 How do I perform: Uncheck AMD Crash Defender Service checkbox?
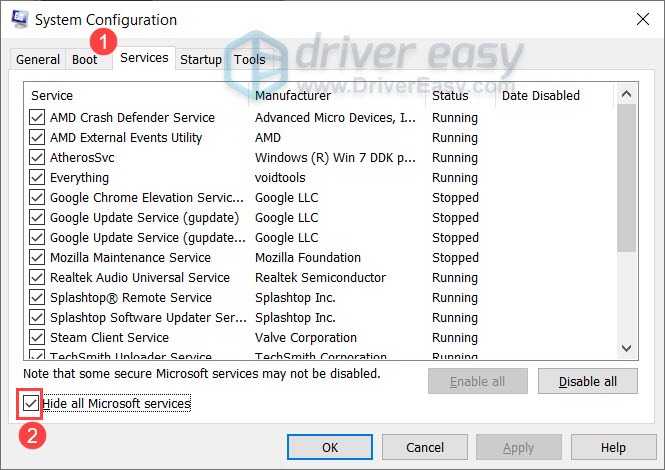(37, 117)
